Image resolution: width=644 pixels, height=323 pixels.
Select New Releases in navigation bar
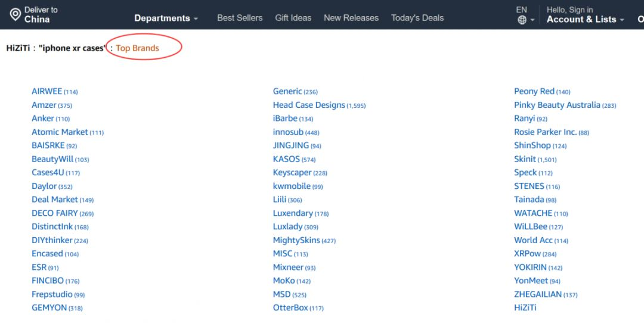coord(351,18)
